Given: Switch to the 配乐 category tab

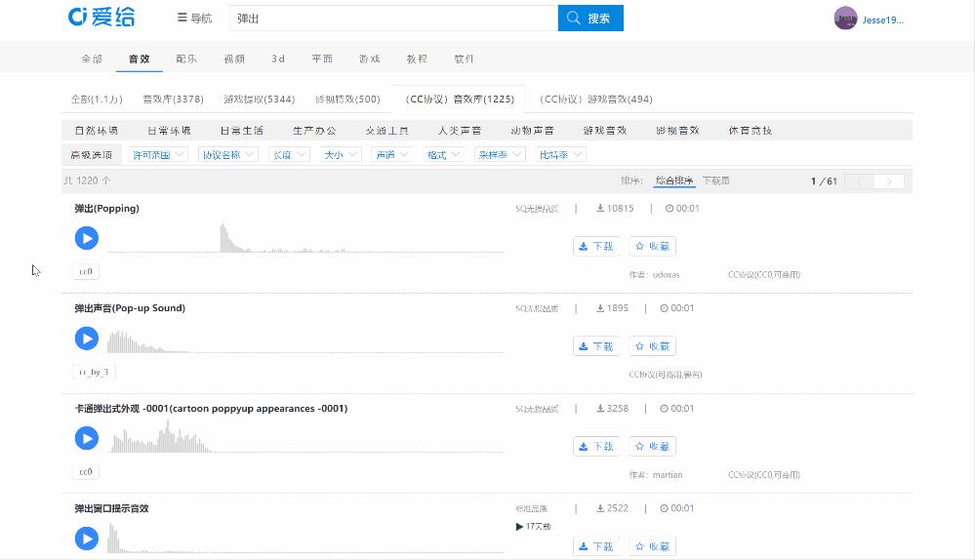Looking at the screenshot, I should [x=185, y=59].
